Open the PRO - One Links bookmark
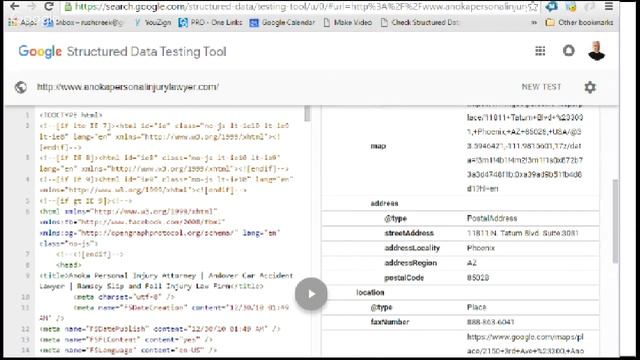This screenshot has height=360, width=640. click(x=211, y=22)
